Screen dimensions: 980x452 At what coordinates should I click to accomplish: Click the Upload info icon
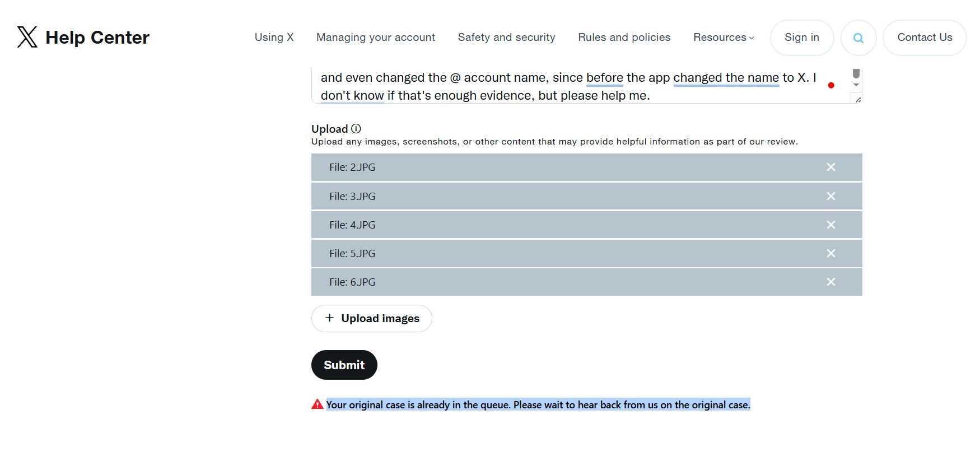(356, 128)
